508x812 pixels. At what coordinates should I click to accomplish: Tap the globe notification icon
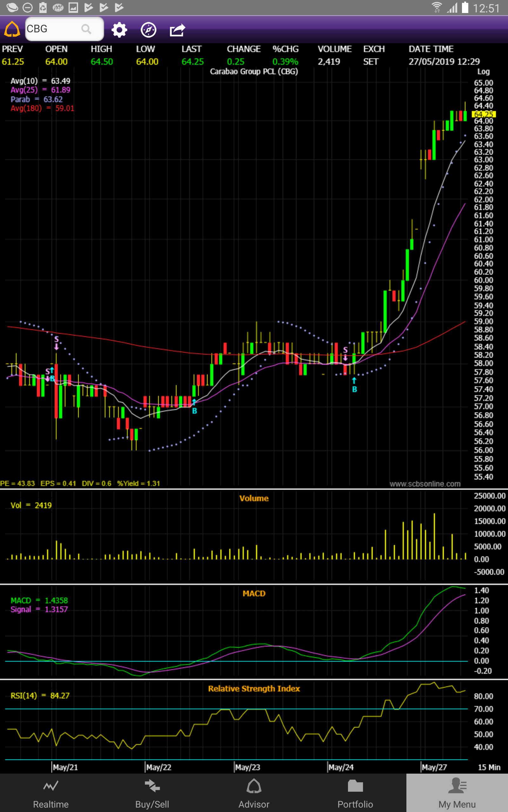pos(58,7)
